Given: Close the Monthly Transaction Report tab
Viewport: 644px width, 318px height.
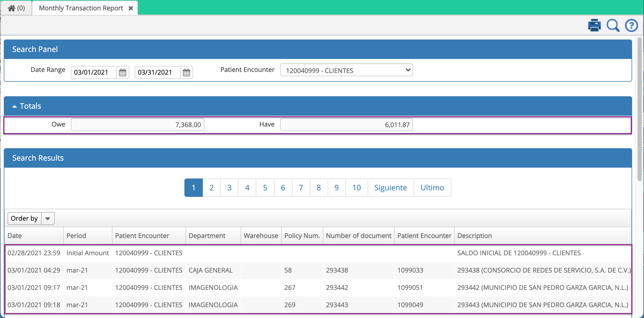Looking at the screenshot, I should [x=131, y=8].
